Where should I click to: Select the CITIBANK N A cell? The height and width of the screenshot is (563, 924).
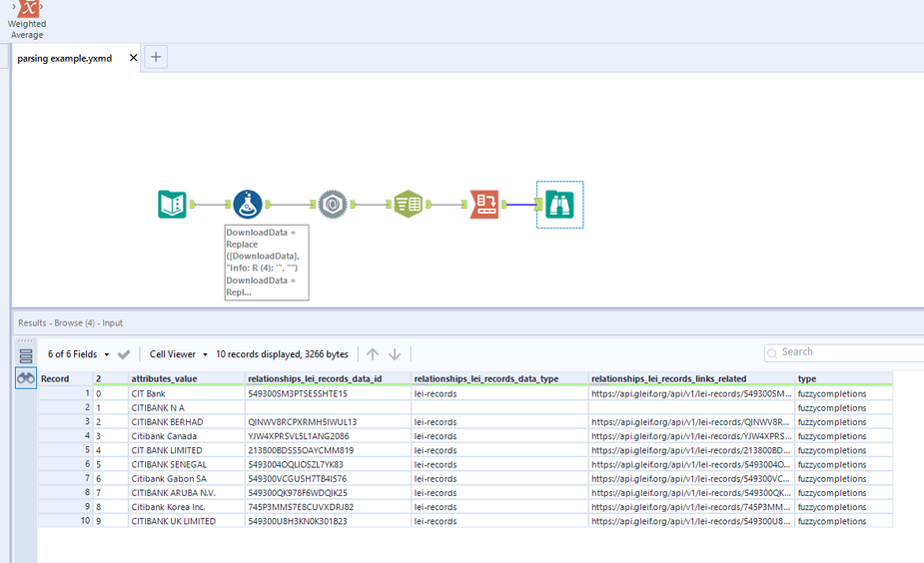(186, 407)
